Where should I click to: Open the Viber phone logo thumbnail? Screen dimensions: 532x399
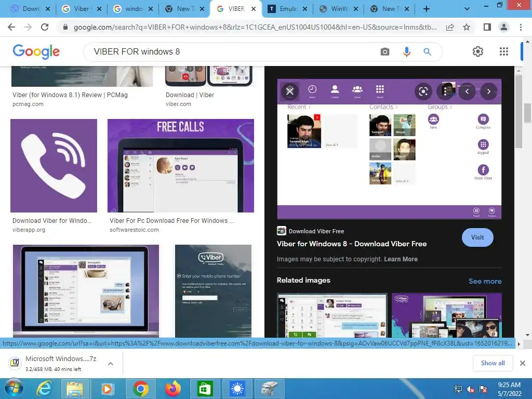54,166
